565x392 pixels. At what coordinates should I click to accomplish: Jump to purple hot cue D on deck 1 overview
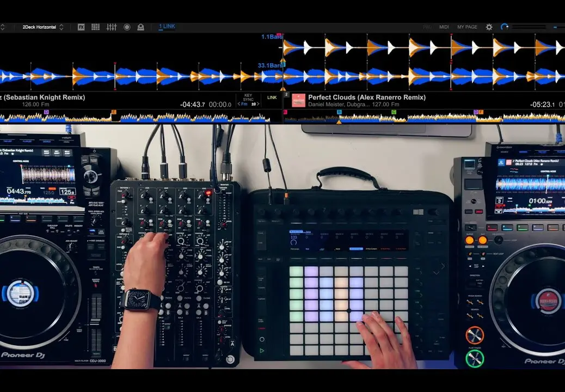(x=46, y=112)
